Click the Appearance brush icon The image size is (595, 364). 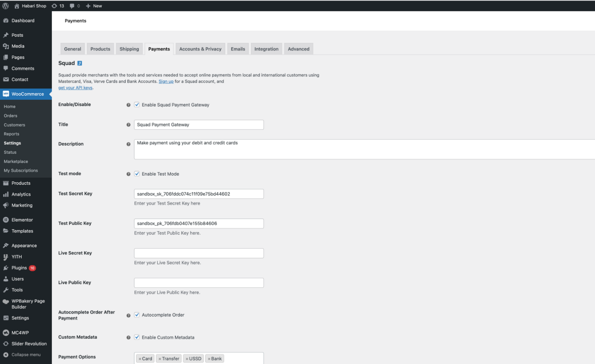click(x=6, y=246)
